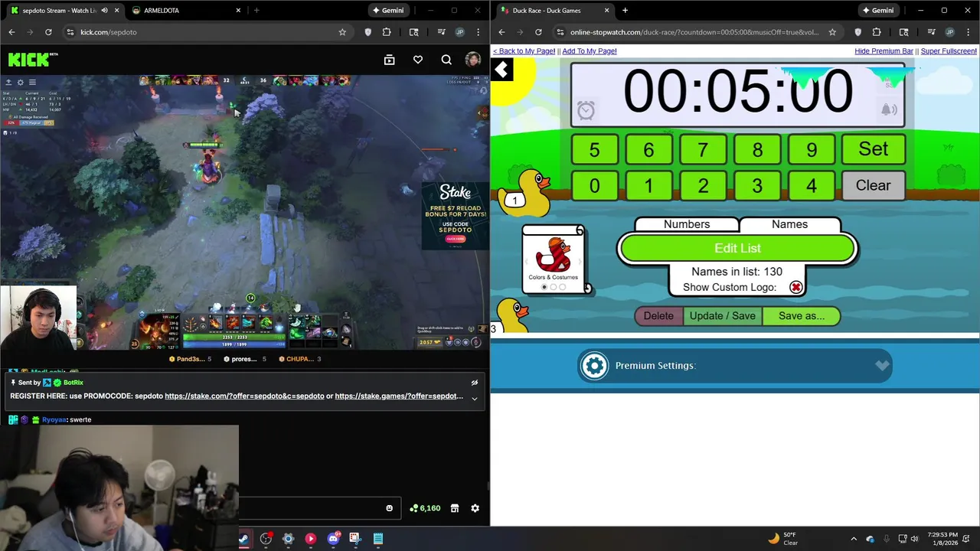Open chat settings gear in Kick
The height and width of the screenshot is (551, 980).
click(x=475, y=508)
